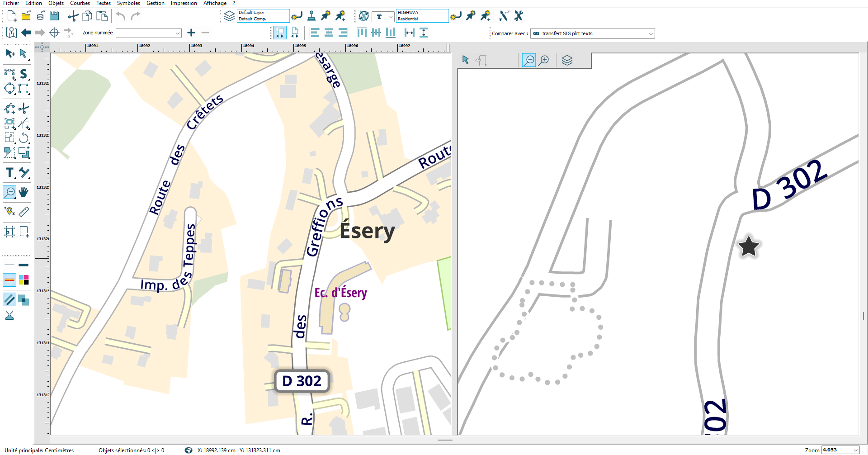Open the Symboles menu
This screenshot has height=455, width=868.
[x=128, y=3]
